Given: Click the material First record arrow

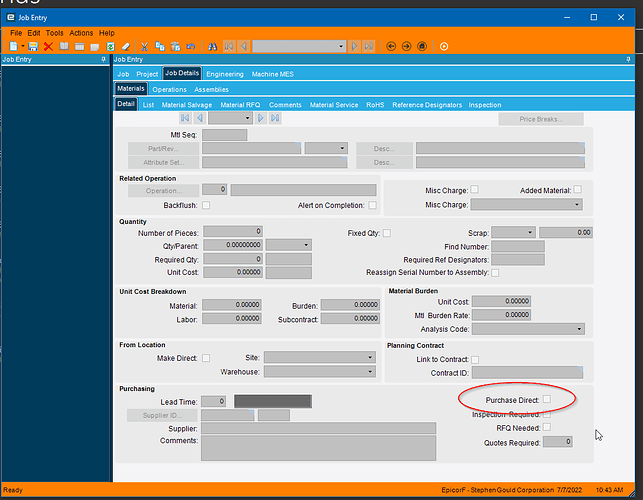Looking at the screenshot, I should click(x=185, y=118).
